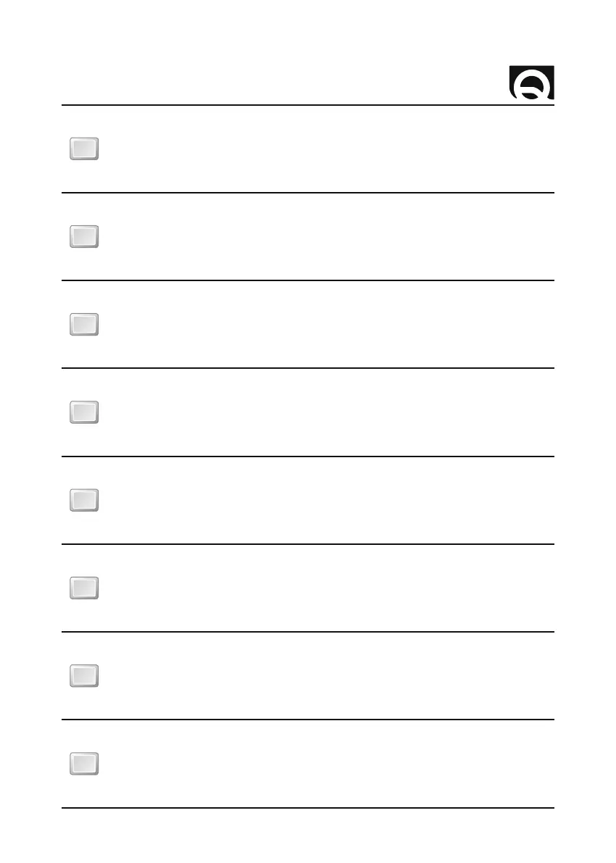Tap the gray button in the fifth row
Viewport: 616px width, 863px height.
[84, 501]
